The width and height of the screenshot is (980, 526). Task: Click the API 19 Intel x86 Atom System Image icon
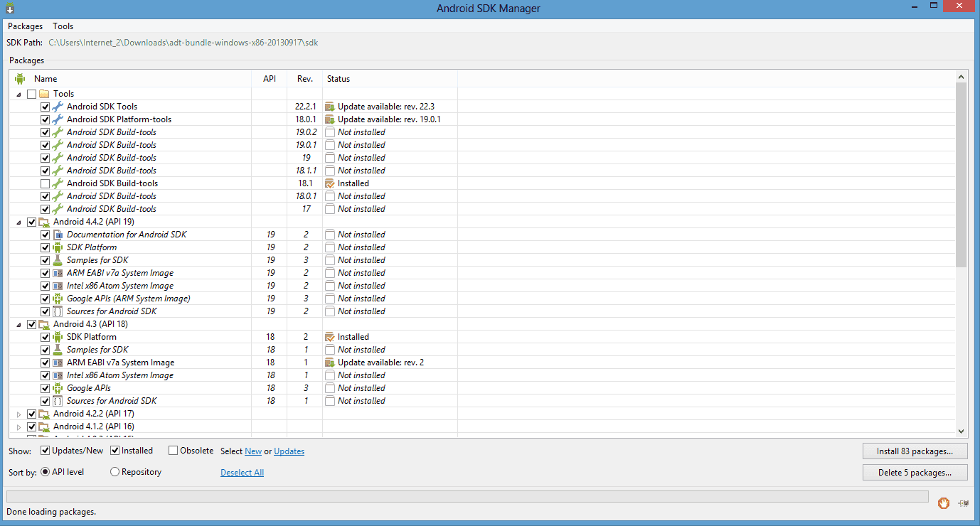(58, 286)
